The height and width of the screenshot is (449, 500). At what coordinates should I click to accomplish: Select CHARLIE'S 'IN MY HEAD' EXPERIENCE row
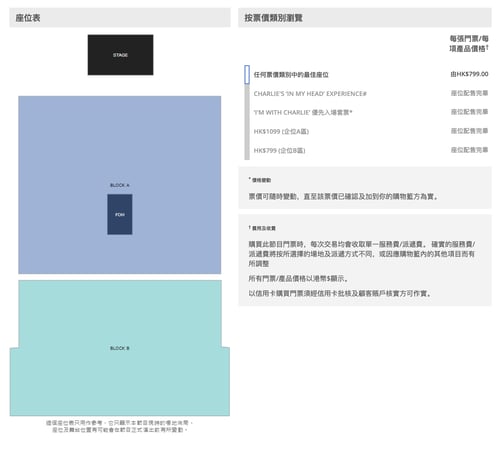(x=367, y=94)
